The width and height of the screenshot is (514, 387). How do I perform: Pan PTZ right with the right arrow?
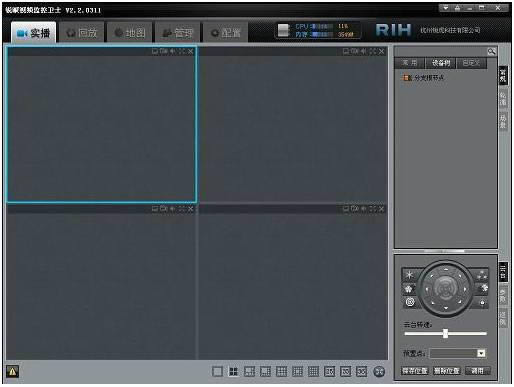[465, 289]
